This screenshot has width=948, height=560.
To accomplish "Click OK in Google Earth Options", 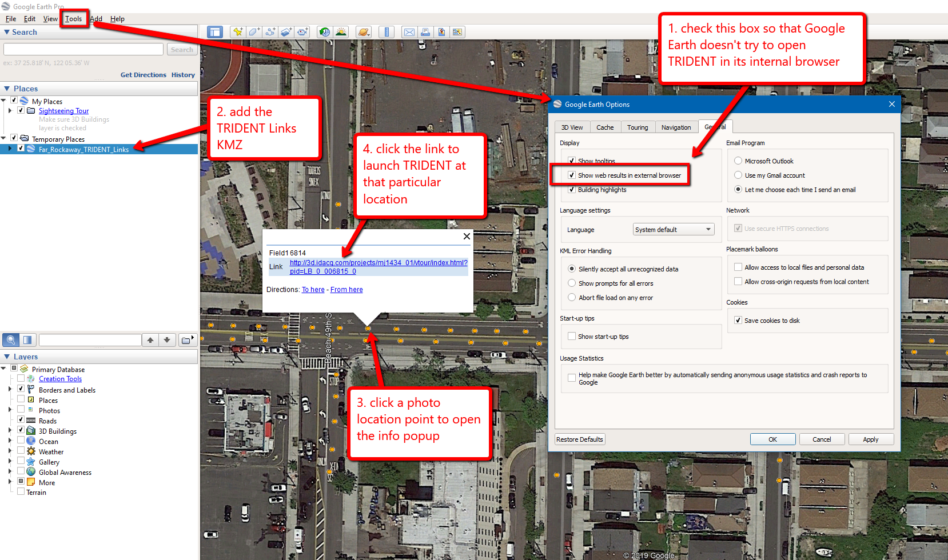I will pyautogui.click(x=772, y=439).
